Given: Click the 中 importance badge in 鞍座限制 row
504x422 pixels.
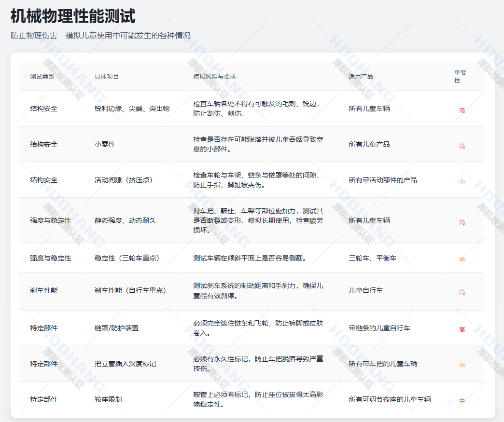Looking at the screenshot, I should 462,401.
